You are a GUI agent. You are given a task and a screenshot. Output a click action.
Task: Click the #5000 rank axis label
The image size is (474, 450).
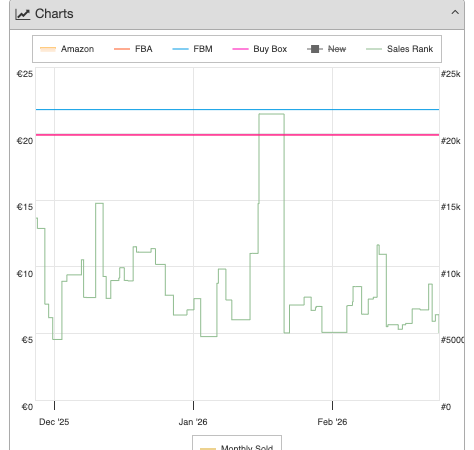(x=452, y=340)
